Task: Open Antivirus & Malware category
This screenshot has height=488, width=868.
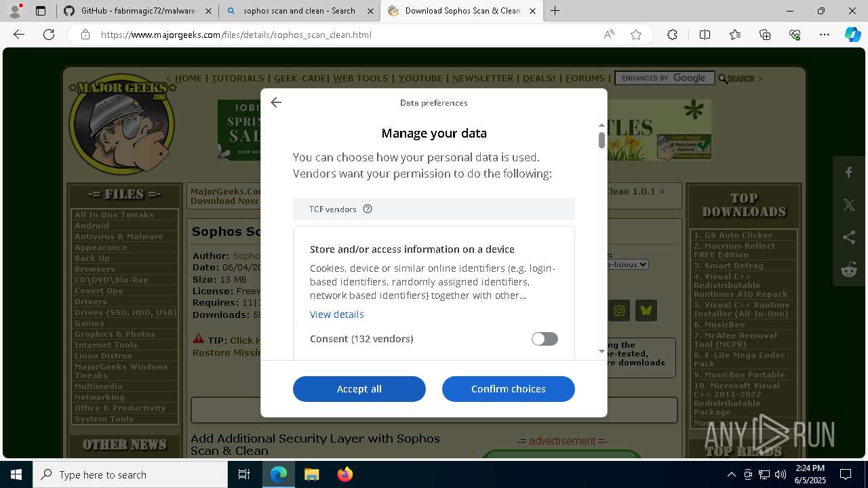Action: pos(119,237)
